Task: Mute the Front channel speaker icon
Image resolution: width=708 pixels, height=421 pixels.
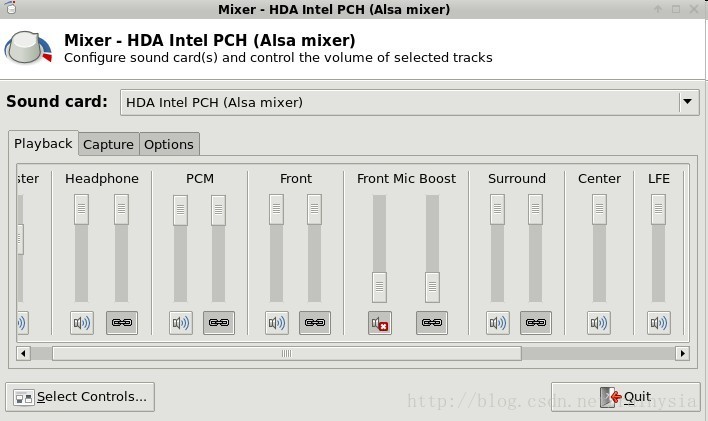Action: point(276,323)
